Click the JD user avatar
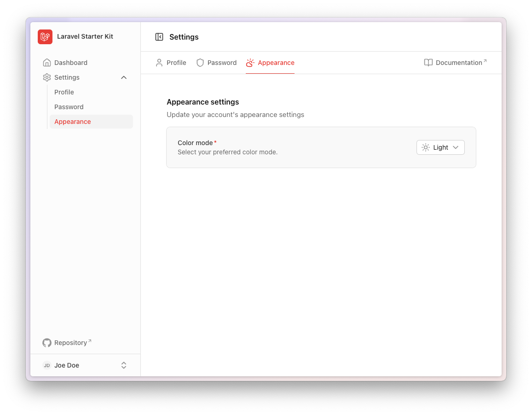 (47, 365)
